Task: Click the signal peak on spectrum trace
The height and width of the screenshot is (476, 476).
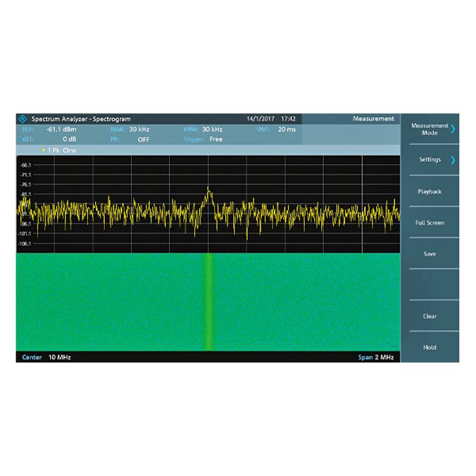Action: (x=208, y=189)
